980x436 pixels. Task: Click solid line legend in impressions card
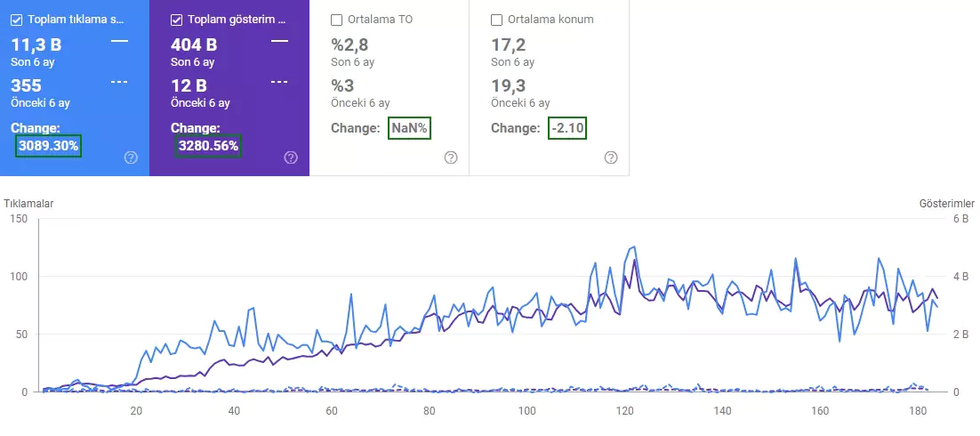[x=279, y=41]
